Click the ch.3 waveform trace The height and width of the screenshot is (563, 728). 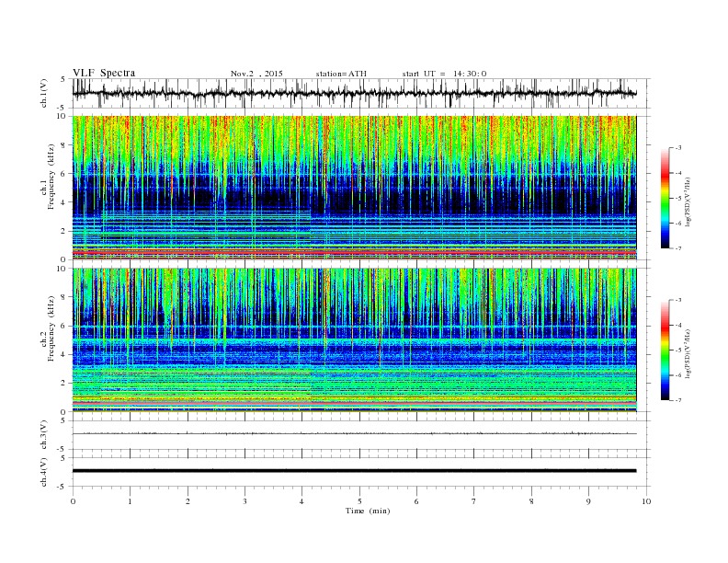[x=354, y=433]
